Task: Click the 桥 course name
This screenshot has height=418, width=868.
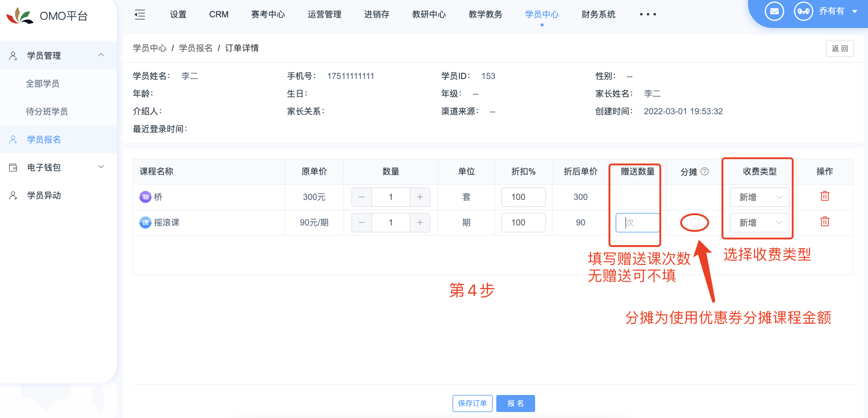Action: pyautogui.click(x=158, y=197)
